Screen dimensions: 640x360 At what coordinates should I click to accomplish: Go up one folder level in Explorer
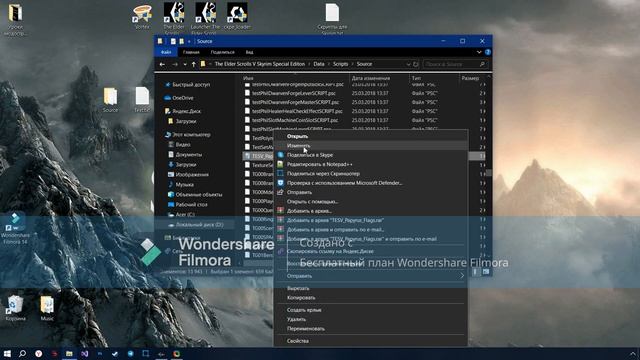coord(193,64)
